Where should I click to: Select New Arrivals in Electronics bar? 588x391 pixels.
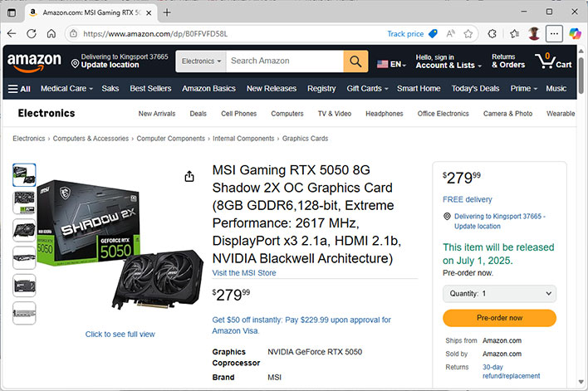tap(157, 114)
